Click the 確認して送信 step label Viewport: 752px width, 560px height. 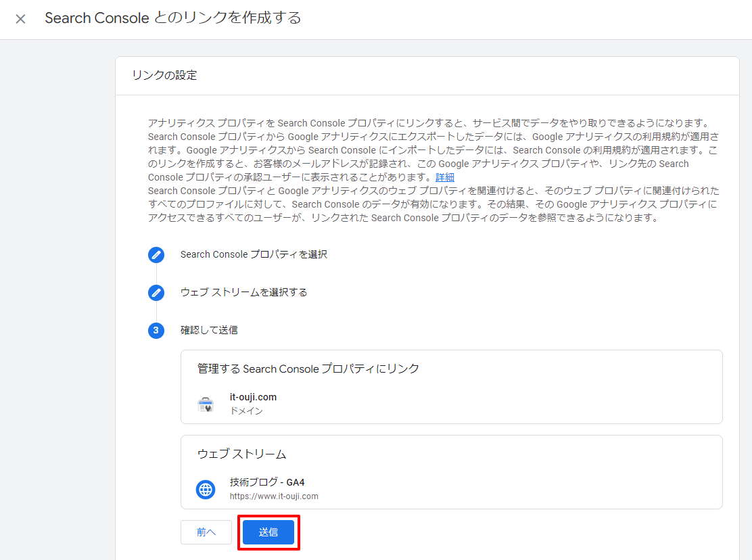click(209, 331)
